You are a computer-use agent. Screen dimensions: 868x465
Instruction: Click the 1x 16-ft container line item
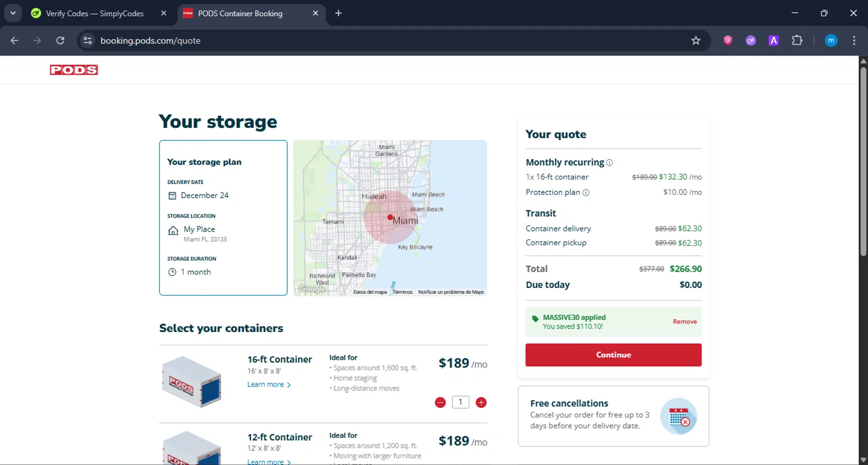click(x=613, y=177)
